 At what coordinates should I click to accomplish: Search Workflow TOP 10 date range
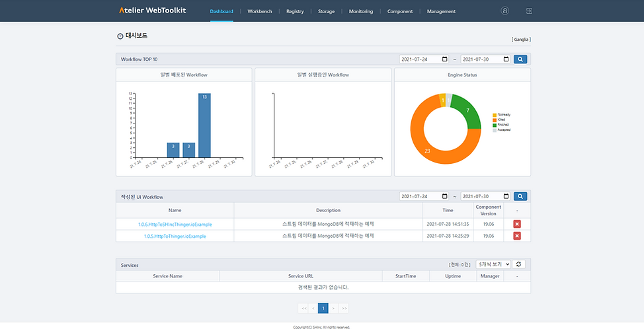point(520,59)
